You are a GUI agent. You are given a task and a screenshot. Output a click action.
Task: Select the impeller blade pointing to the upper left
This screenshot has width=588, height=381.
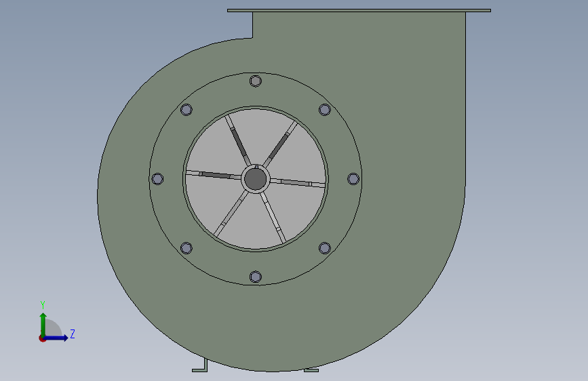point(238,140)
